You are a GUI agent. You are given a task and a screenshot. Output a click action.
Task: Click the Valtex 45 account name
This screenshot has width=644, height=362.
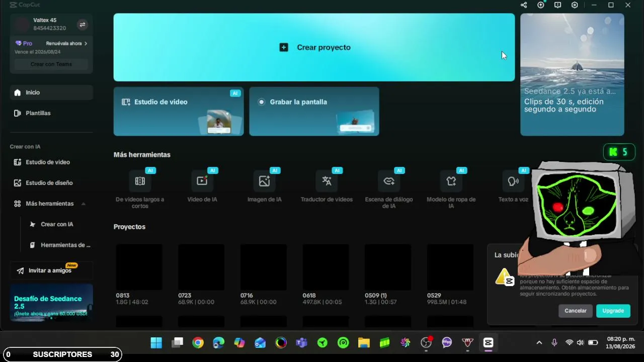point(45,20)
